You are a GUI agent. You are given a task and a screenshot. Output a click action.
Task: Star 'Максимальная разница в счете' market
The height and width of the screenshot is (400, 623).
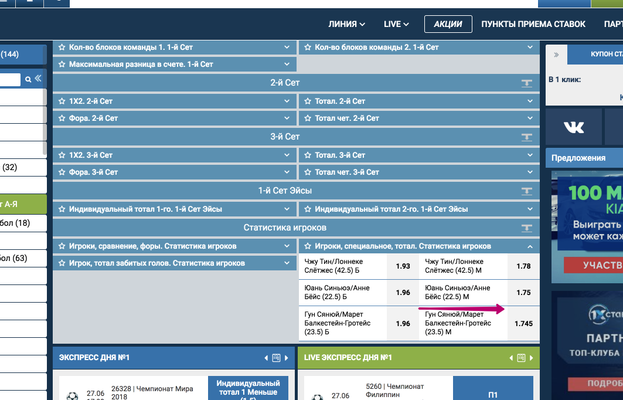pyautogui.click(x=61, y=64)
